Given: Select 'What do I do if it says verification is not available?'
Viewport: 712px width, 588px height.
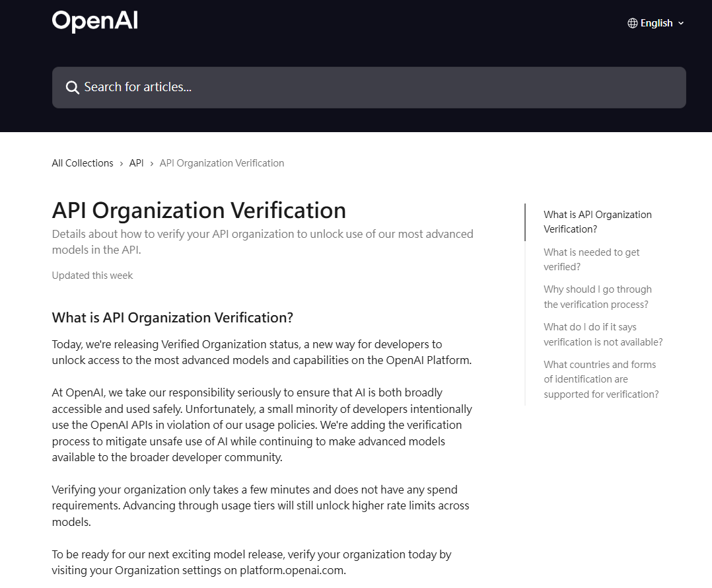Looking at the screenshot, I should click(602, 334).
